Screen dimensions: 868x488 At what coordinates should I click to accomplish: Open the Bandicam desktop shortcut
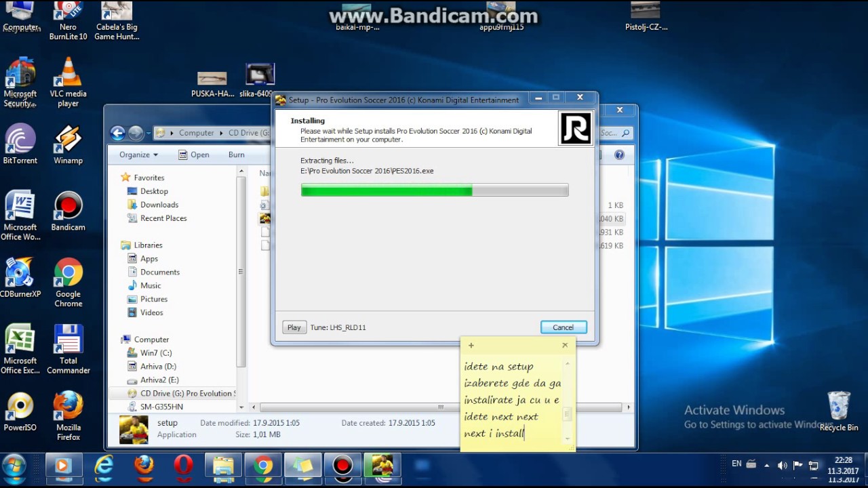point(68,211)
